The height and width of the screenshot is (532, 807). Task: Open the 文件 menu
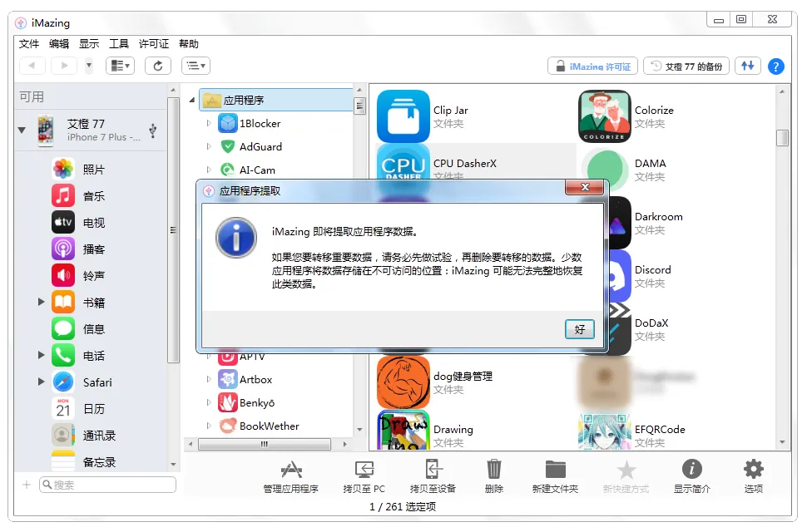click(29, 44)
